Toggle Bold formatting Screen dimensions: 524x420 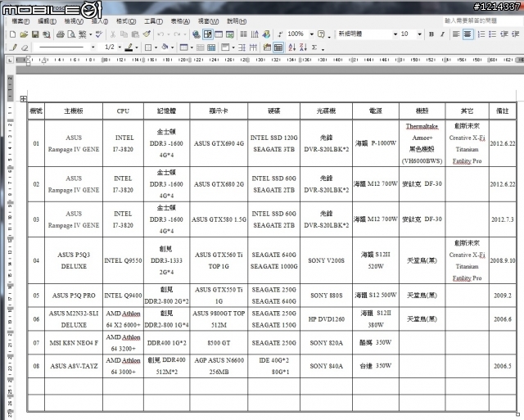tap(431, 34)
